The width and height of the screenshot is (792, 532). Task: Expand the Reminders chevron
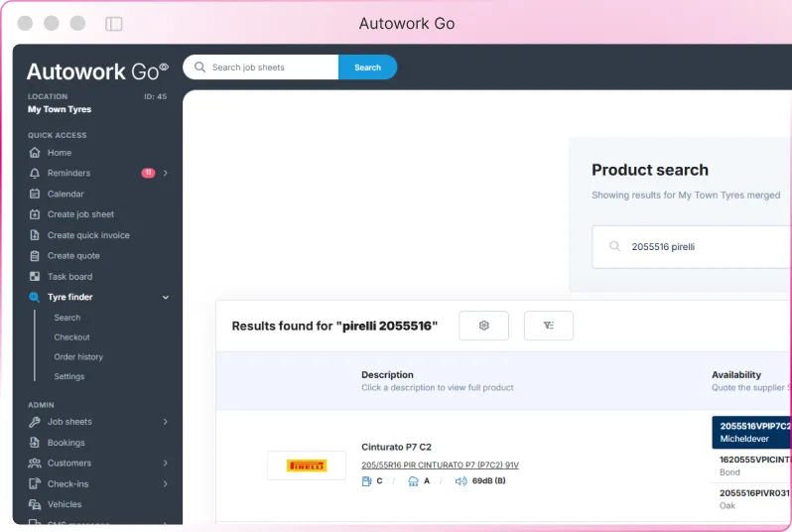coord(165,173)
